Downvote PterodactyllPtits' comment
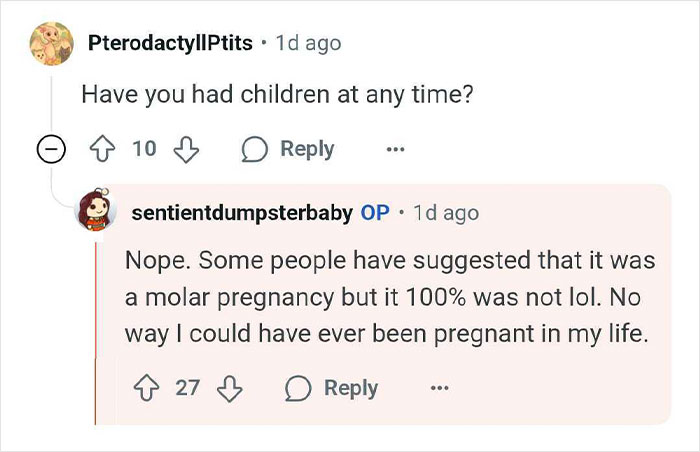This screenshot has height=452, width=700. tap(185, 150)
